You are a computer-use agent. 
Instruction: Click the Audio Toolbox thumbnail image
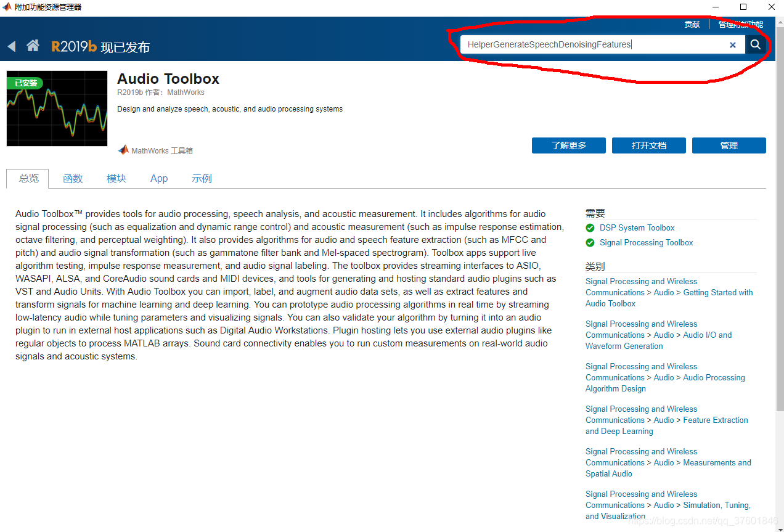pyautogui.click(x=57, y=108)
